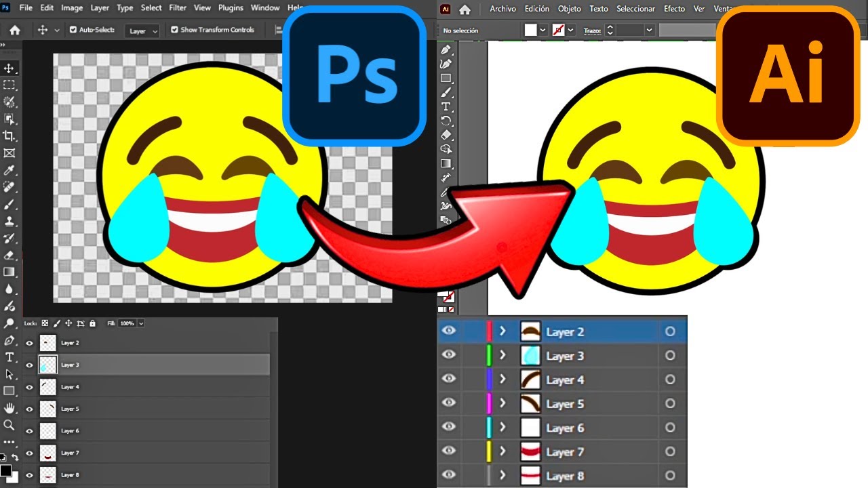Select the Type tool in Photoshop toolbar
This screenshot has width=868, height=488.
9,357
